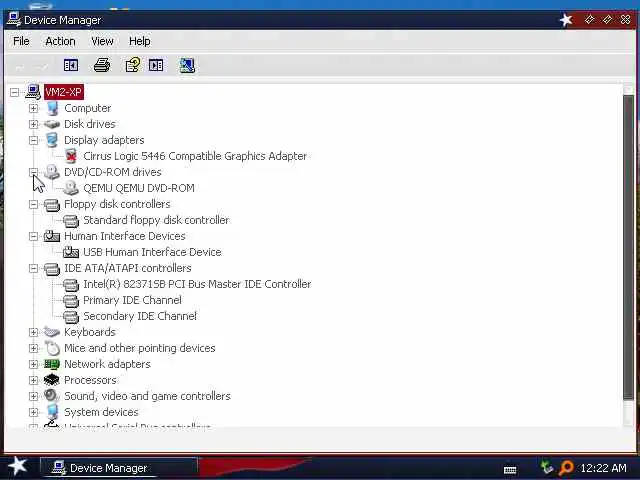
Task: Click the Processors chip icon
Action: click(x=52, y=380)
